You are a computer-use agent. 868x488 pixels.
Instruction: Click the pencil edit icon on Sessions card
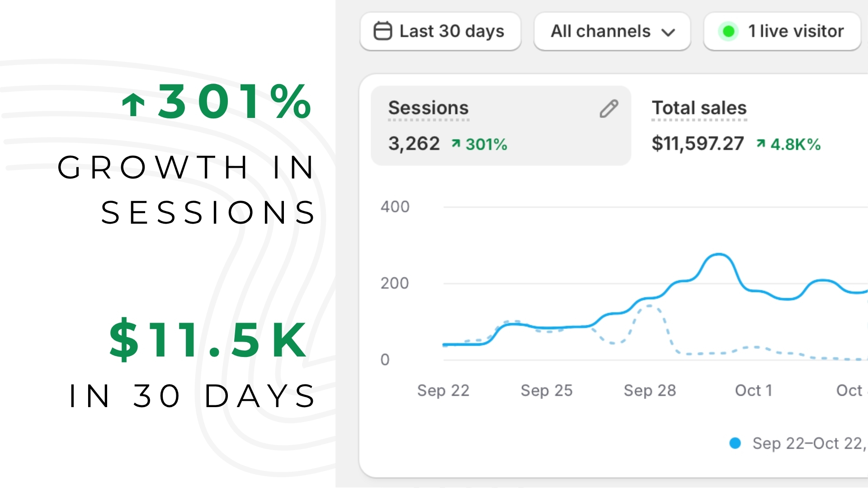tap(609, 109)
